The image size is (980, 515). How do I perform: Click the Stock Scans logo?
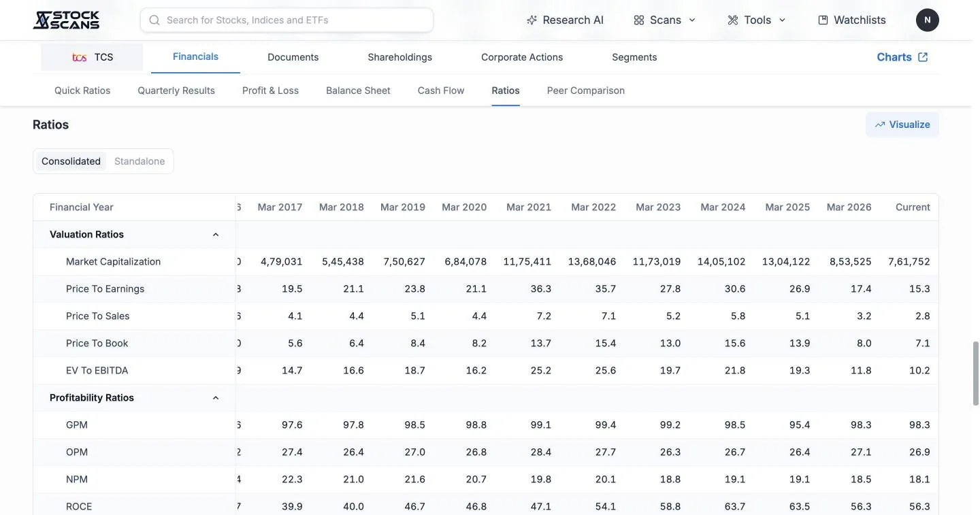(x=66, y=20)
